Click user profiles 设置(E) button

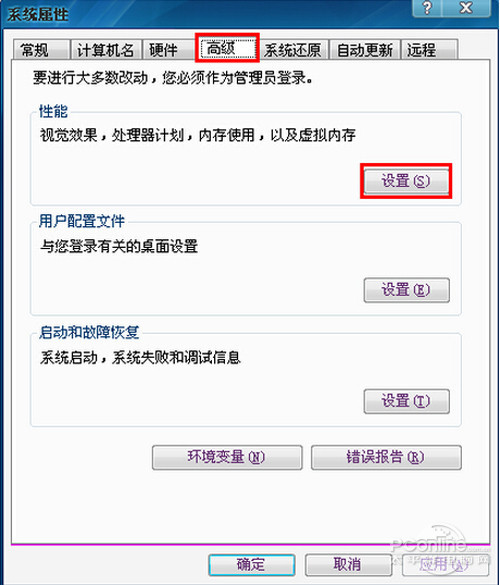[x=406, y=290]
